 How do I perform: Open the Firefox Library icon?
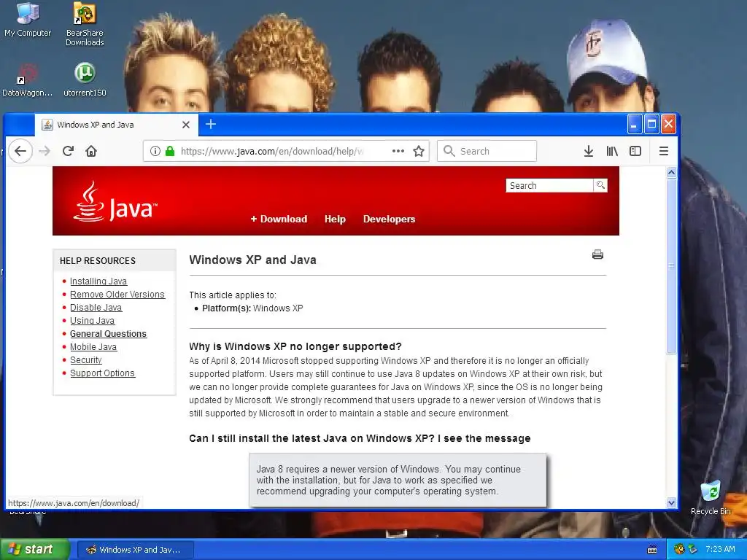click(612, 151)
